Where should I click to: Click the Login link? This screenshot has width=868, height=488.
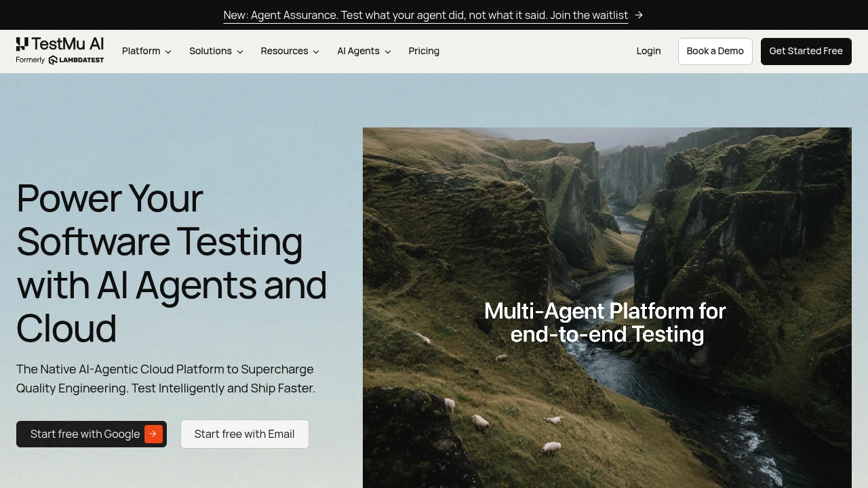[648, 51]
